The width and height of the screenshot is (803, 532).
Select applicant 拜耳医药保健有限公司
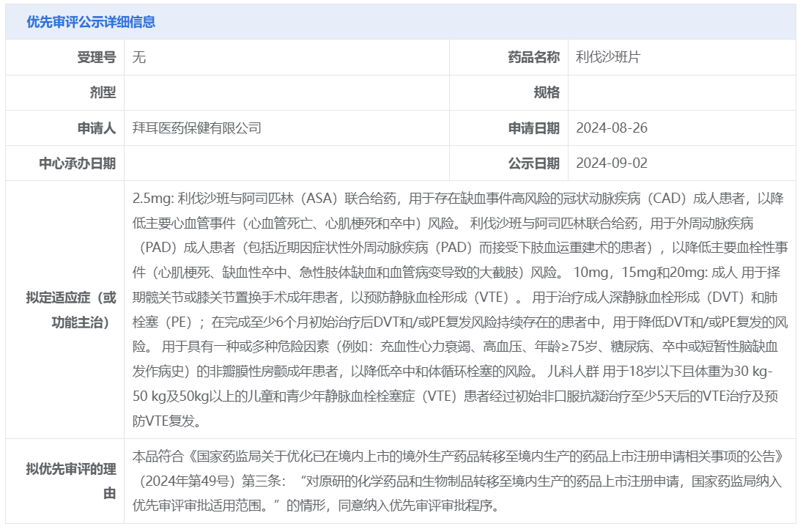pos(196,128)
